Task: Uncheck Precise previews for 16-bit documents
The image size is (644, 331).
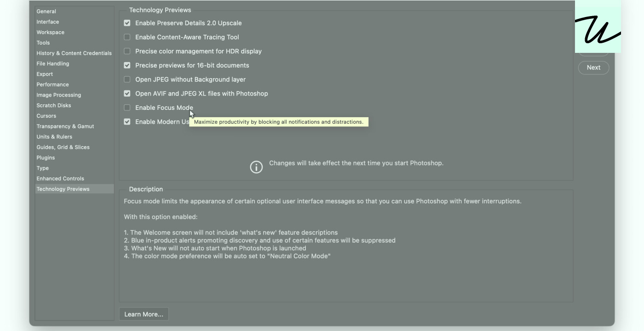Action: 127,65
